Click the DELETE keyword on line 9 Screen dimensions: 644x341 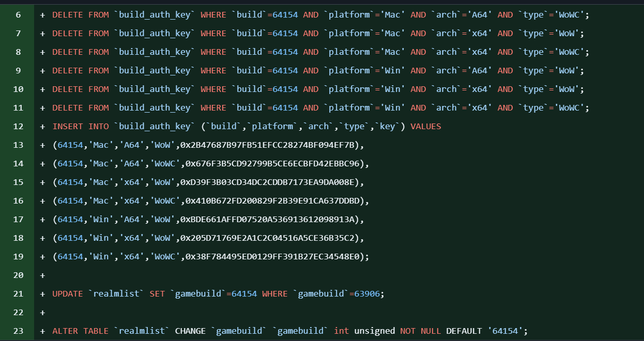pyautogui.click(x=68, y=71)
